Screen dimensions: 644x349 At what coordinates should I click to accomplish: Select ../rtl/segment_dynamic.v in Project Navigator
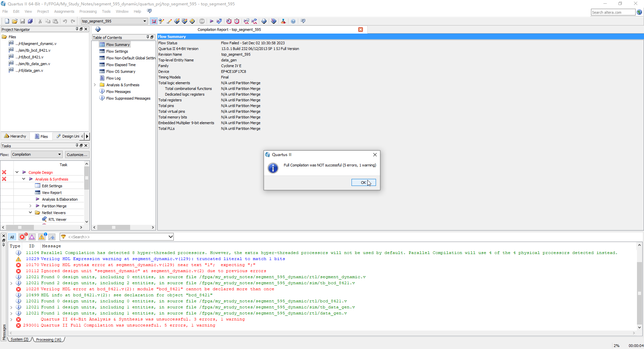tap(36, 44)
